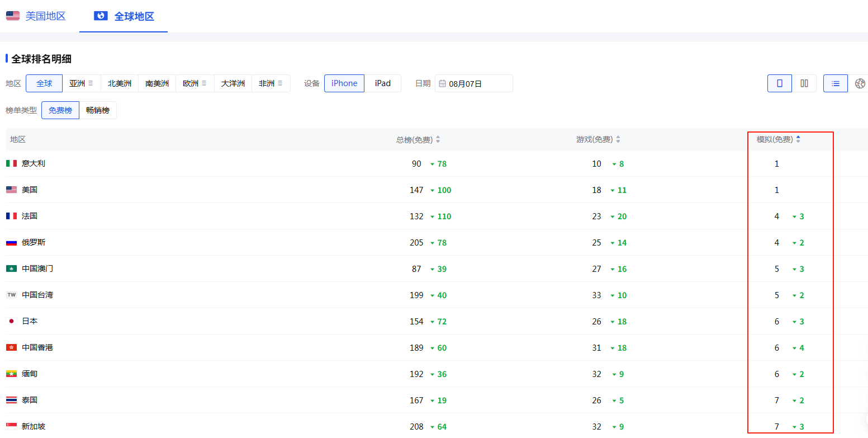Sort by 总榜(免费) column arrows
Viewport: 868px width, 438px height.
[438, 140]
